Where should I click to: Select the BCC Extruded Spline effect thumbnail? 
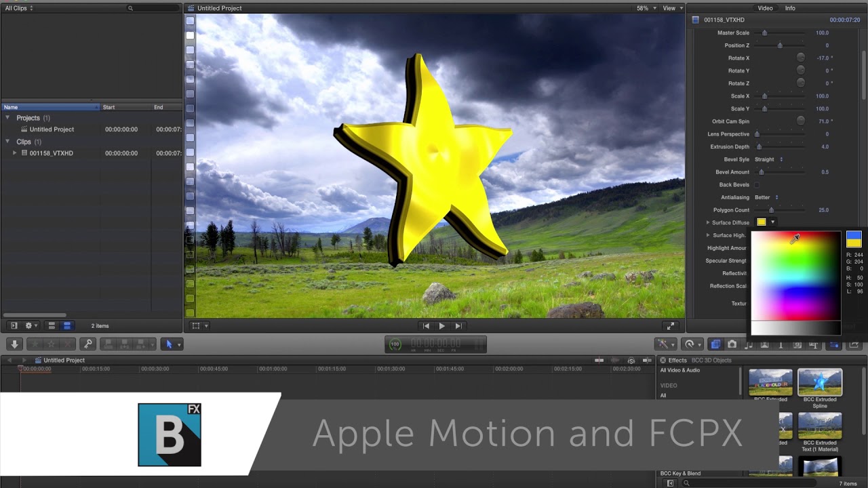click(820, 382)
